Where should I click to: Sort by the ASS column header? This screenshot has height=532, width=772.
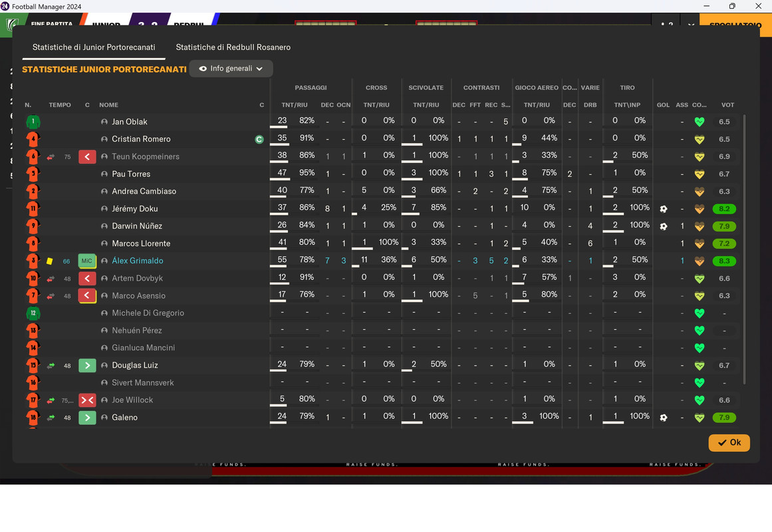[682, 105]
